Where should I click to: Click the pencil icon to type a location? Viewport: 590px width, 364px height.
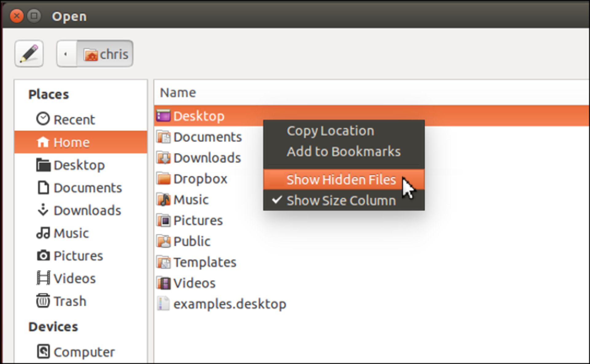[x=29, y=53]
